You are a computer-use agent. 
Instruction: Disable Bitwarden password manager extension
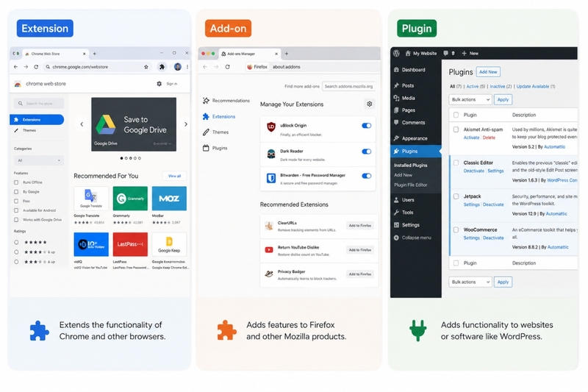[366, 176]
